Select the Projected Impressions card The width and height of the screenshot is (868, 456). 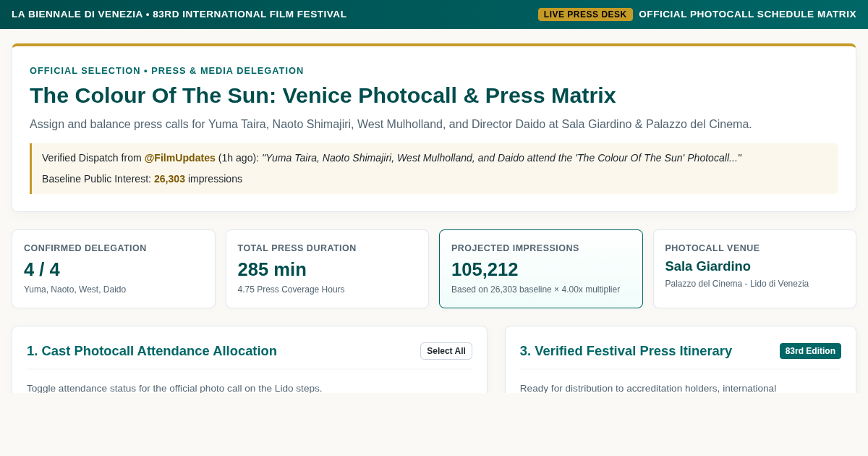pyautogui.click(x=541, y=269)
